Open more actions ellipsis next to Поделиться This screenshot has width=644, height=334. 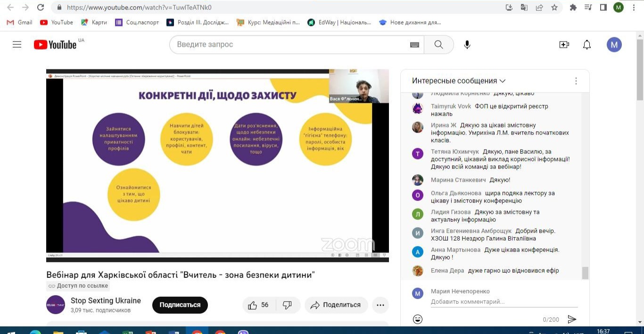(x=380, y=305)
